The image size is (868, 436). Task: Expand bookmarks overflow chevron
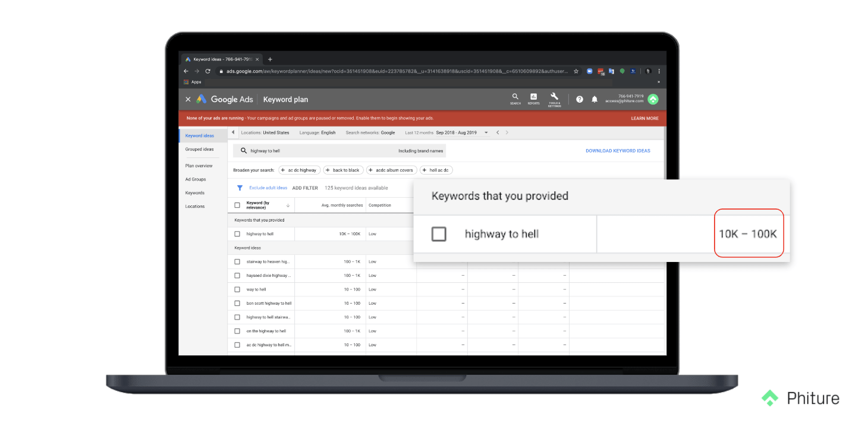[x=659, y=82]
